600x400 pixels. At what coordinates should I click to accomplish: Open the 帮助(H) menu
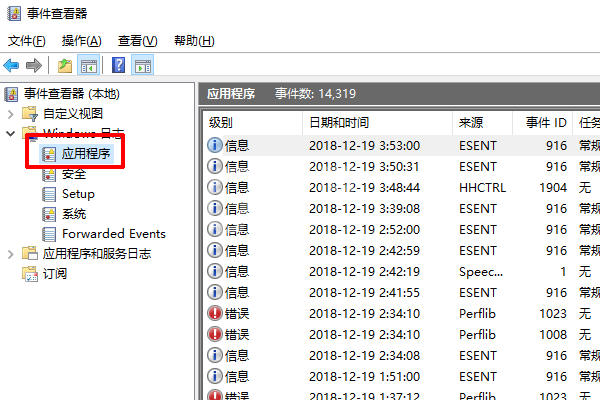click(x=194, y=41)
